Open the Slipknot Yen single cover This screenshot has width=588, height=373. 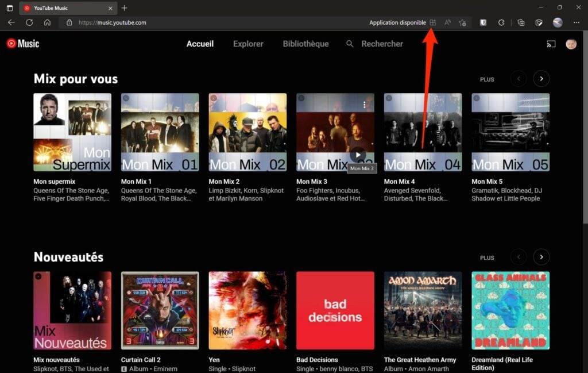point(247,310)
